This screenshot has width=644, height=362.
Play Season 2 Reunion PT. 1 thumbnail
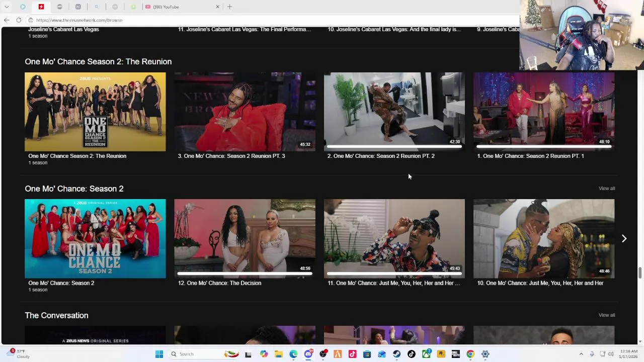[544, 112]
